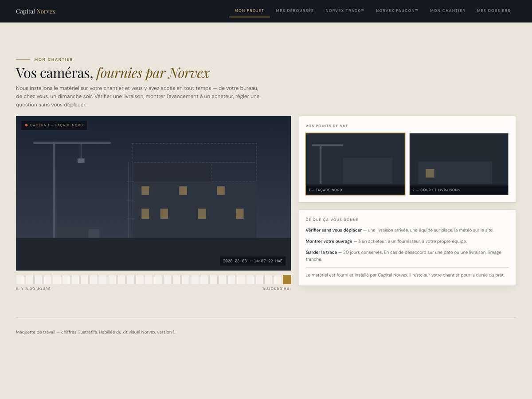Open Norvex Track™ in navigation
This screenshot has width=532, height=399.
coord(345,11)
